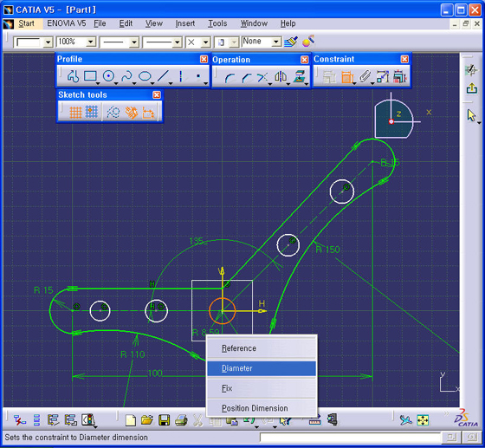Select the Point tool in Profile toolbar
This screenshot has width=485, height=448.
click(198, 76)
